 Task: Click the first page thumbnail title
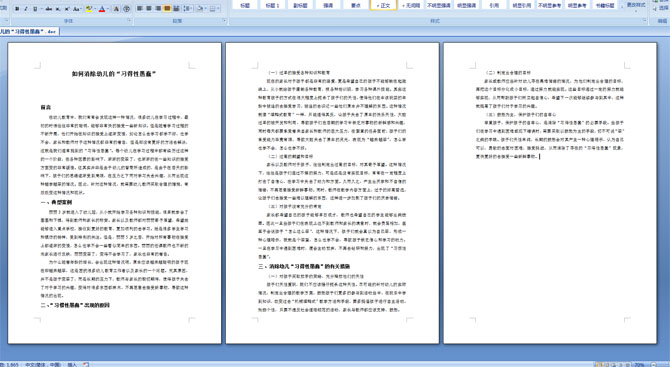point(114,74)
